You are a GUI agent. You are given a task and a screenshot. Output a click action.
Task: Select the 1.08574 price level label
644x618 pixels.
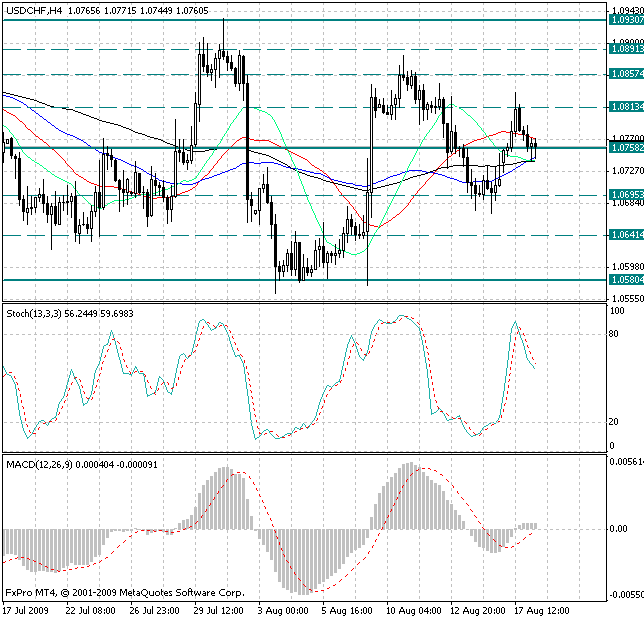pos(625,74)
